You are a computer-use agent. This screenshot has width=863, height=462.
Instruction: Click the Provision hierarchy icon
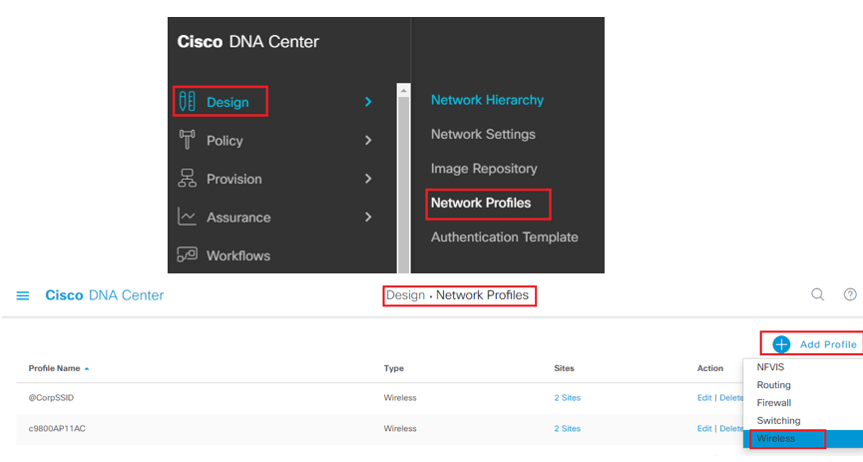tap(187, 178)
